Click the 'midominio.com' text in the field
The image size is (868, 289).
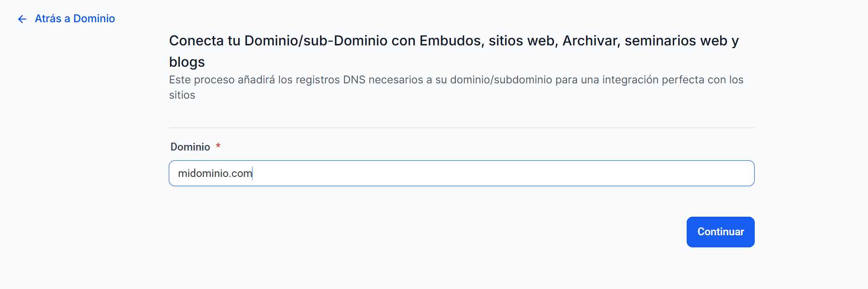(215, 173)
